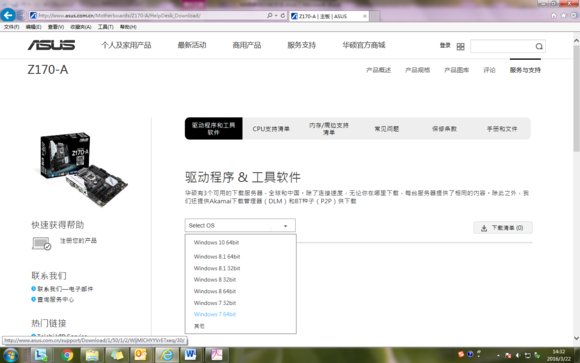The image size is (580, 363).
Task: Open the 工具(T) menu
Action: pyautogui.click(x=106, y=27)
